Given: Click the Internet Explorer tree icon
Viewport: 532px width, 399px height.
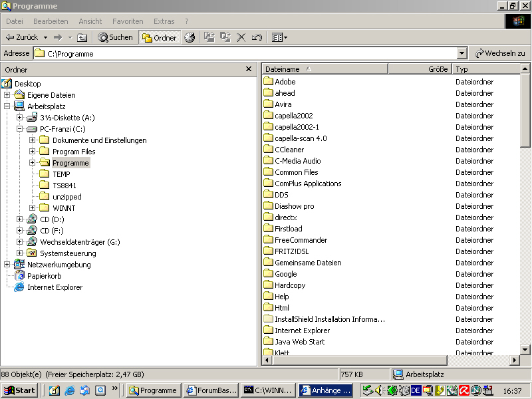Looking at the screenshot, I should (x=19, y=287).
